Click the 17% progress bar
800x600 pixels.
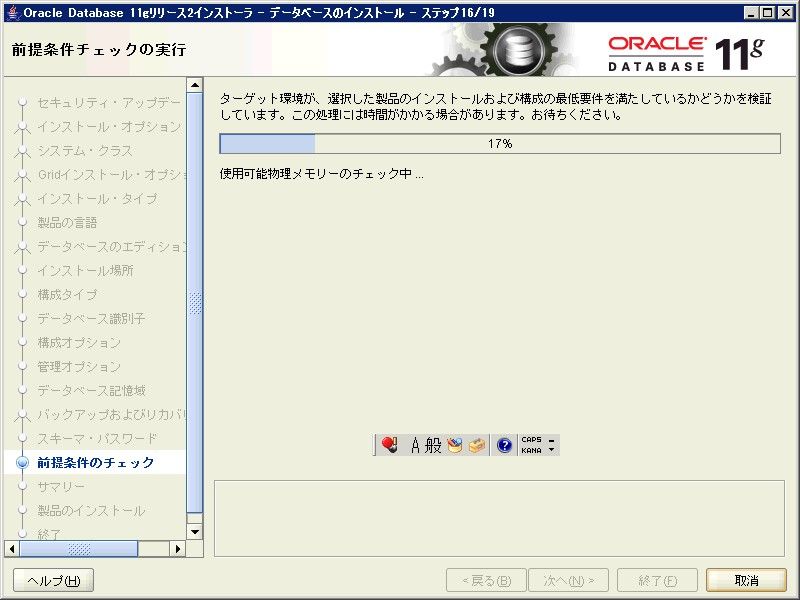pos(500,144)
